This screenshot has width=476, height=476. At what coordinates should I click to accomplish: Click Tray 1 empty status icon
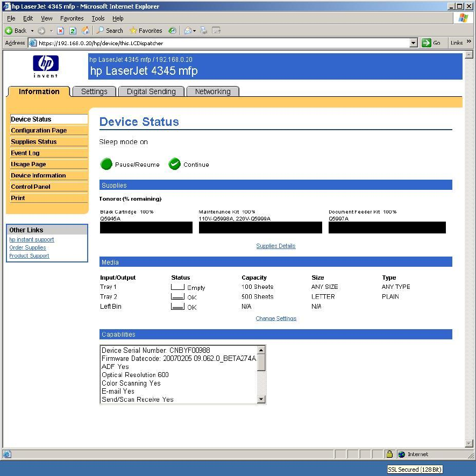click(x=177, y=287)
